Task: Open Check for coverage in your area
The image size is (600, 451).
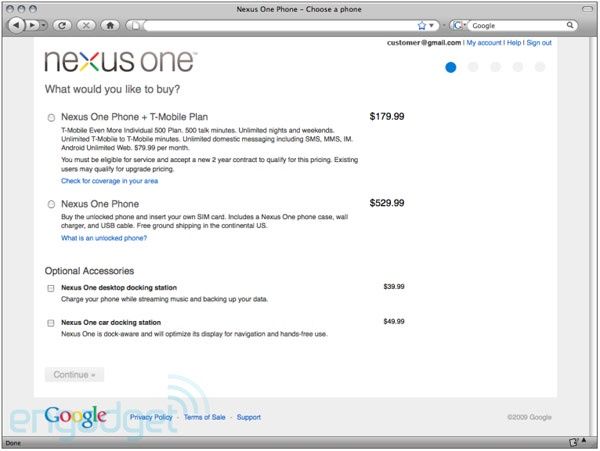Action: [x=109, y=181]
